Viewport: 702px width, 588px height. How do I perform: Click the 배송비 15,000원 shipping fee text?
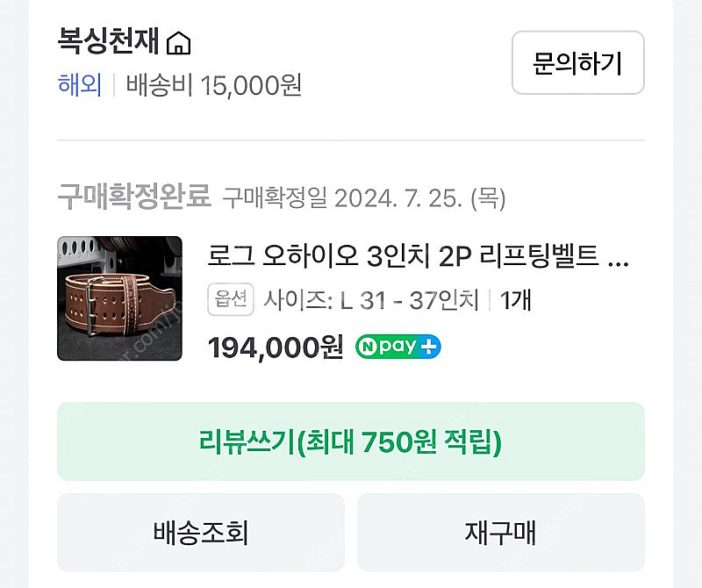pos(214,85)
